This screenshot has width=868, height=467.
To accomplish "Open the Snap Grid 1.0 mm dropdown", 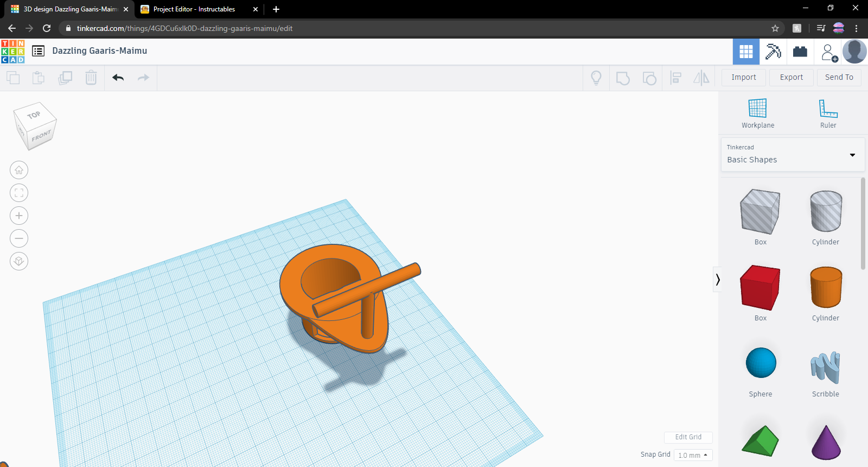I will 693,455.
